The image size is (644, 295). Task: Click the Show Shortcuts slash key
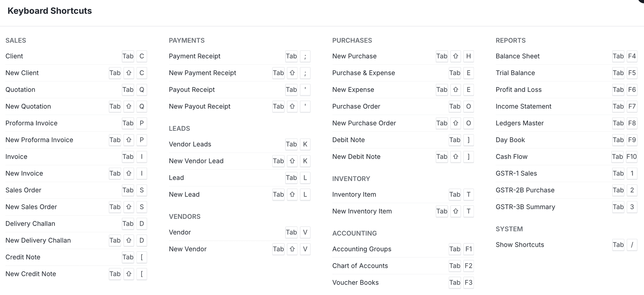click(x=632, y=245)
